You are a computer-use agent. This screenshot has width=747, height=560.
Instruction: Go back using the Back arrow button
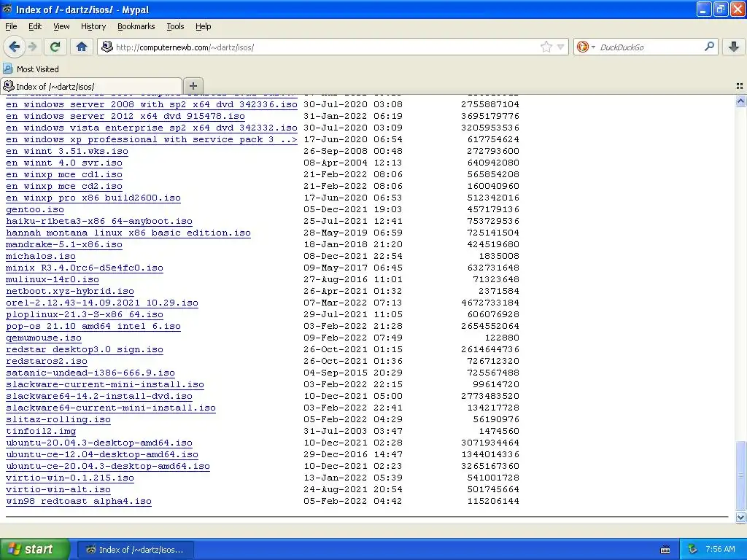point(15,47)
